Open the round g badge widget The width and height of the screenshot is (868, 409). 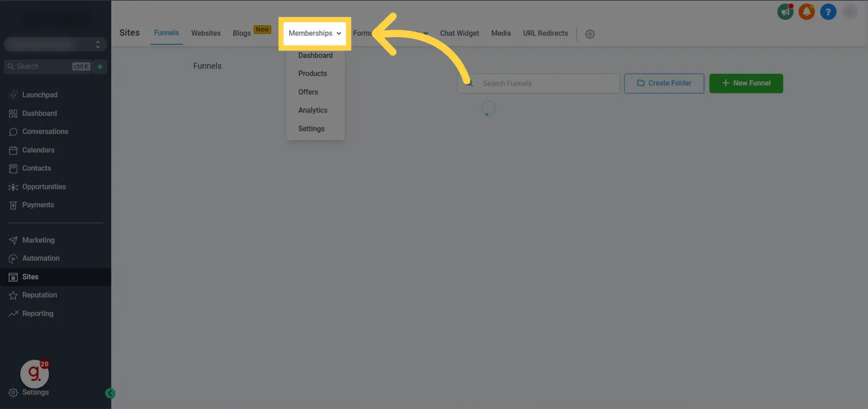click(x=35, y=374)
